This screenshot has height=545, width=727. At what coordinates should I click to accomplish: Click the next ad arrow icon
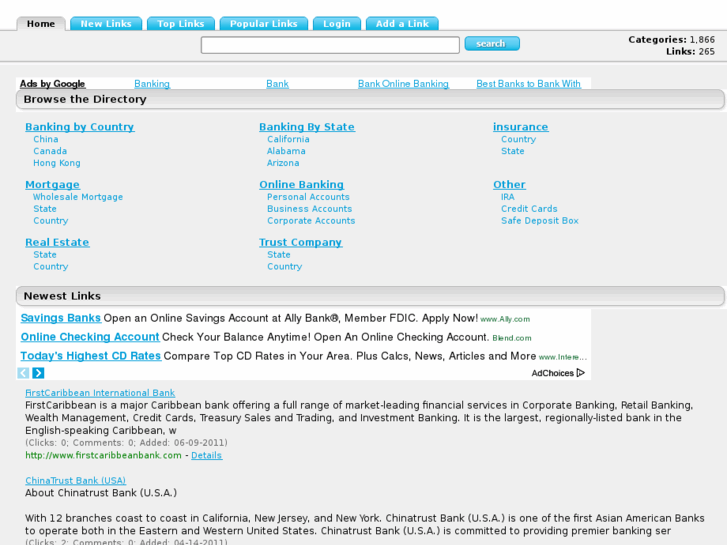pos(38,373)
